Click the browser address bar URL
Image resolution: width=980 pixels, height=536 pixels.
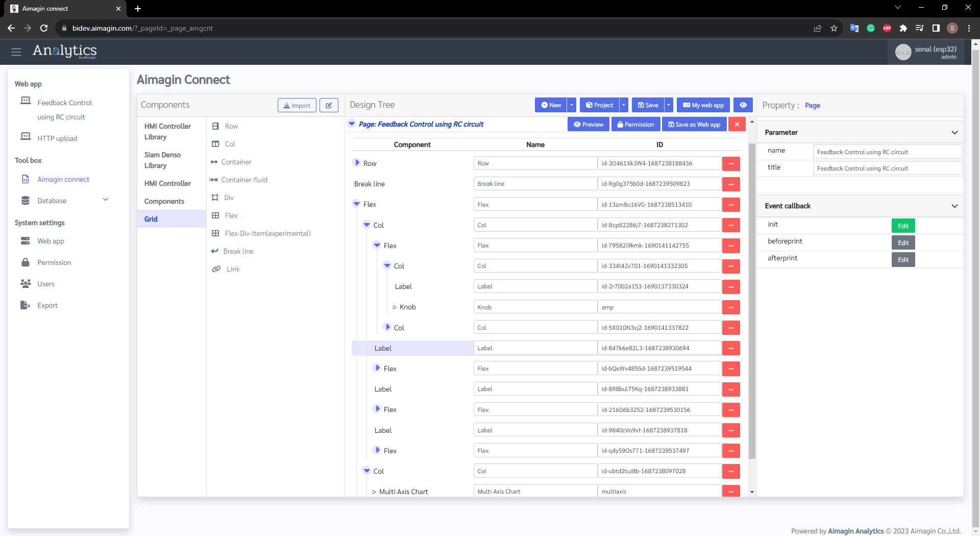click(142, 28)
